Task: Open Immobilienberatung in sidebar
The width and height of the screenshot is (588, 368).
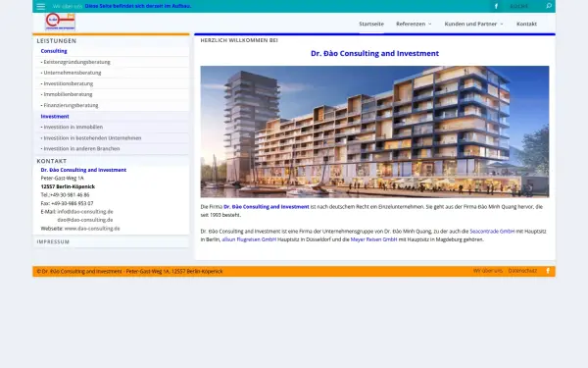Action: pos(68,94)
